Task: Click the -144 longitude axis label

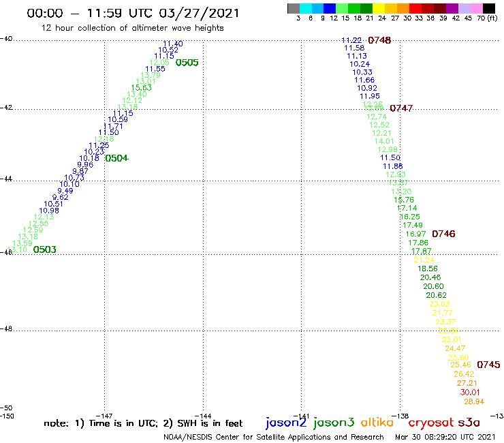Action: point(203,416)
